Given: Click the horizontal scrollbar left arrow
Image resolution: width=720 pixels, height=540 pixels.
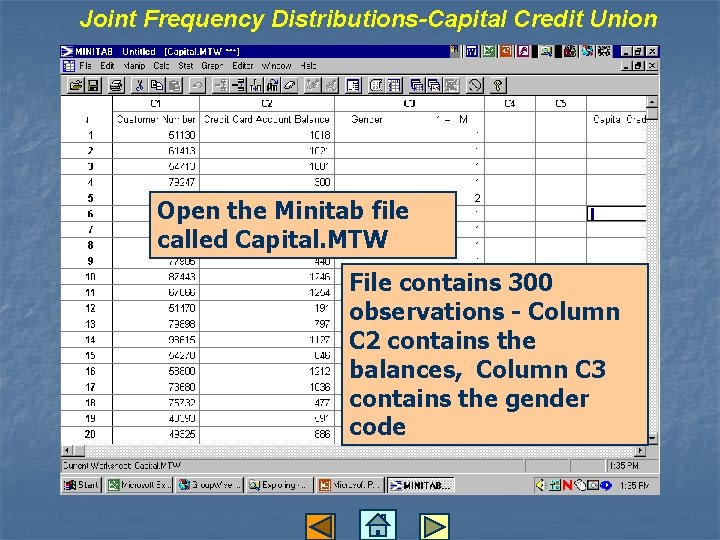Looking at the screenshot, I should [x=67, y=451].
